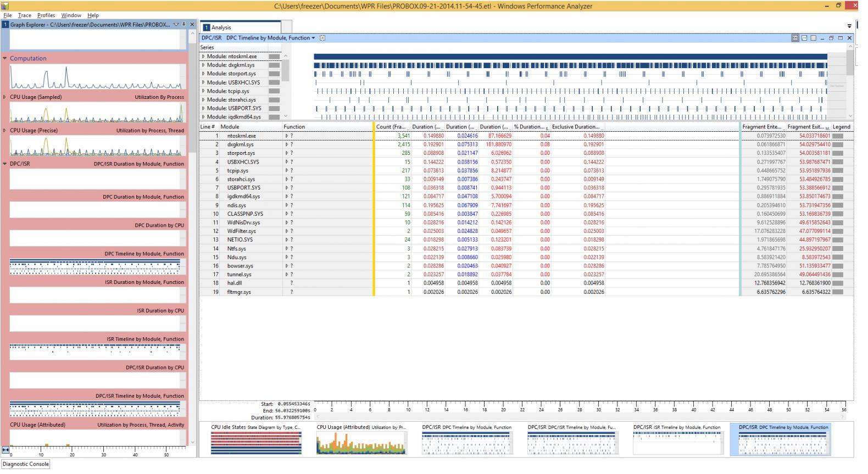Image resolution: width=868 pixels, height=474 pixels.
Task: Open view editor gear icon beside preset name
Action: [322, 38]
